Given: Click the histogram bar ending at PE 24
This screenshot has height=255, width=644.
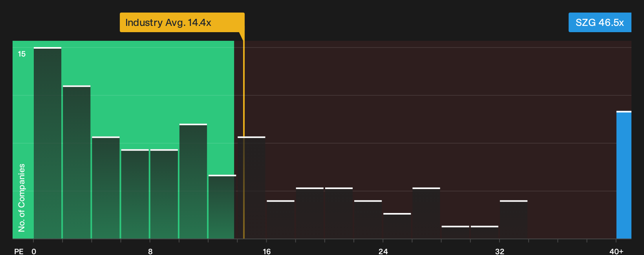Looking at the screenshot, I should coord(368,220).
